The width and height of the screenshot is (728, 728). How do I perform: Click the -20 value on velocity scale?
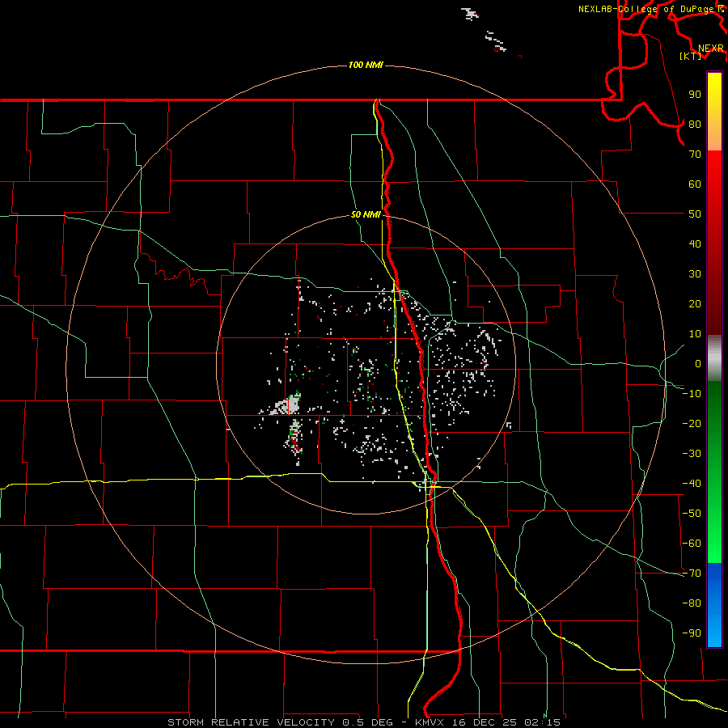pyautogui.click(x=692, y=424)
